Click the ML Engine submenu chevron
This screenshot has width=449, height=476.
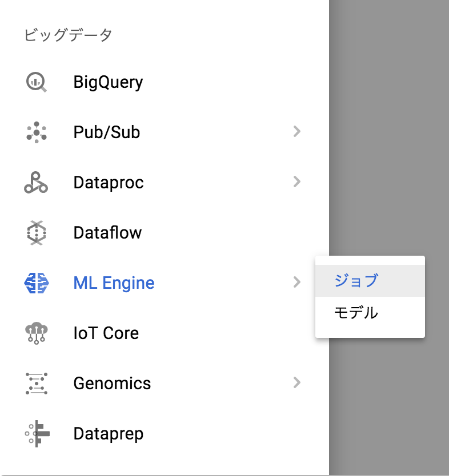coord(296,282)
